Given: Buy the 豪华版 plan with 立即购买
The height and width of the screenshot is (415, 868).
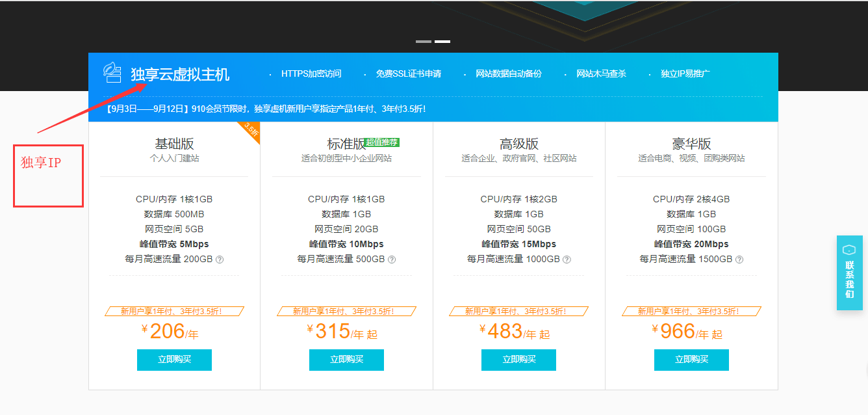Looking at the screenshot, I should pos(691,360).
